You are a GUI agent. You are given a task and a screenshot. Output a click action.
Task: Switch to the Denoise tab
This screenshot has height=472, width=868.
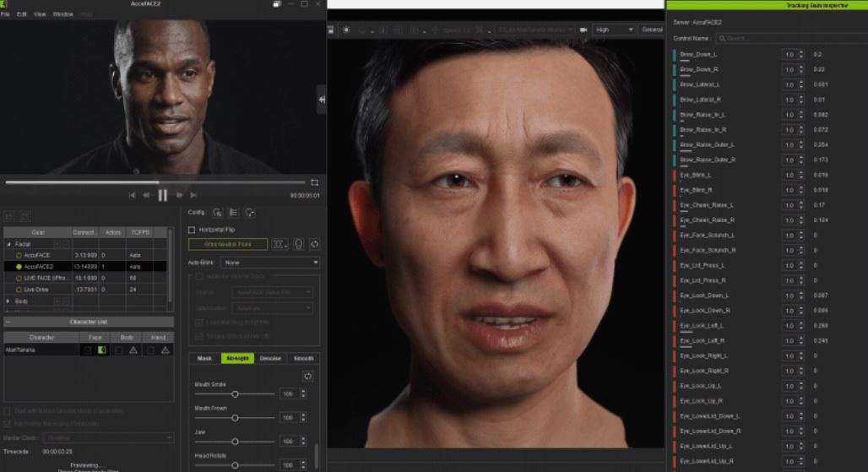270,359
